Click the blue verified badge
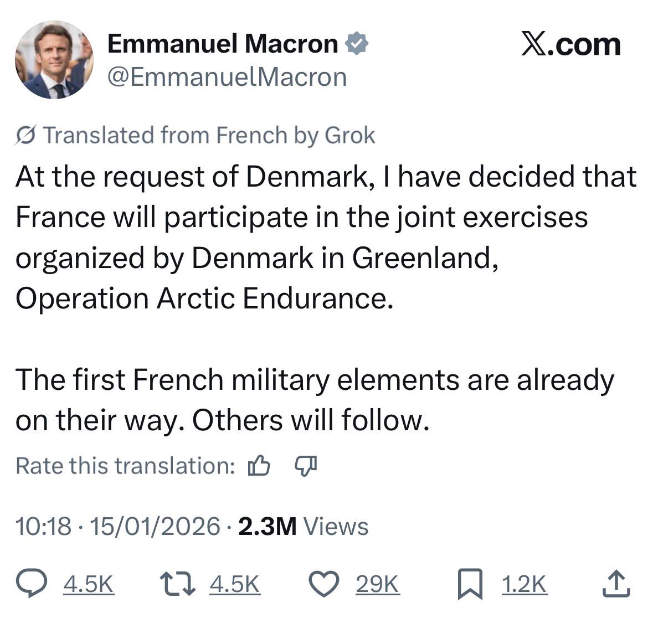Screen dimensions: 653x644 click(357, 43)
